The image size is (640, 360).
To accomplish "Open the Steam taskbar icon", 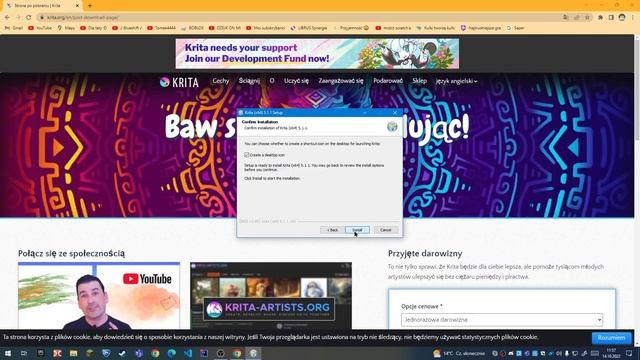I will coord(122,353).
